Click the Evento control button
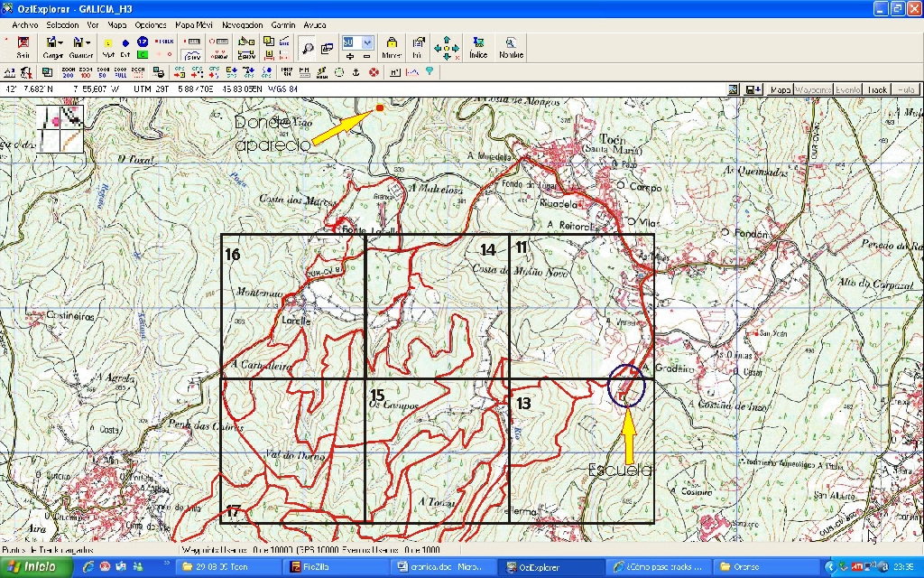Viewport: 924px width, 578px height. coord(848,89)
